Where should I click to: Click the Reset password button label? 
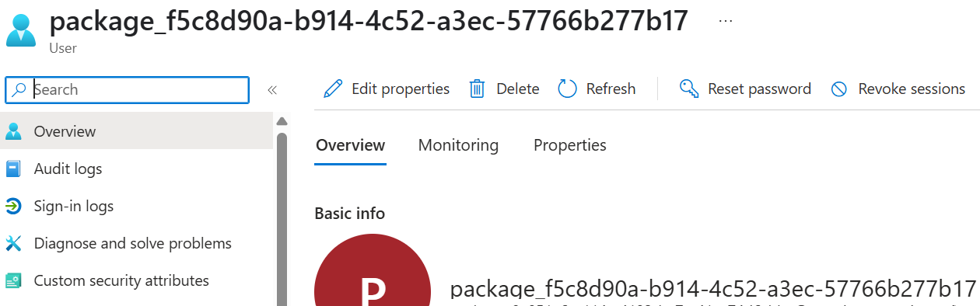[x=759, y=89]
